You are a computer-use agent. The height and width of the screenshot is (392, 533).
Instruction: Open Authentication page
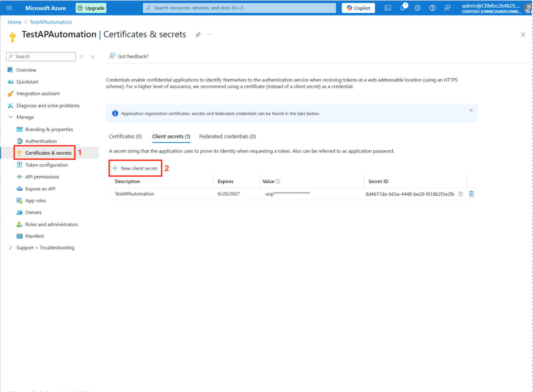(41, 141)
